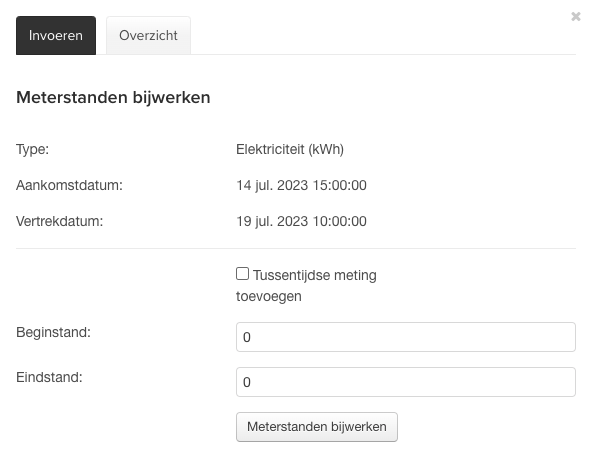
Task: Click the Eindstand field label
Action: (49, 377)
